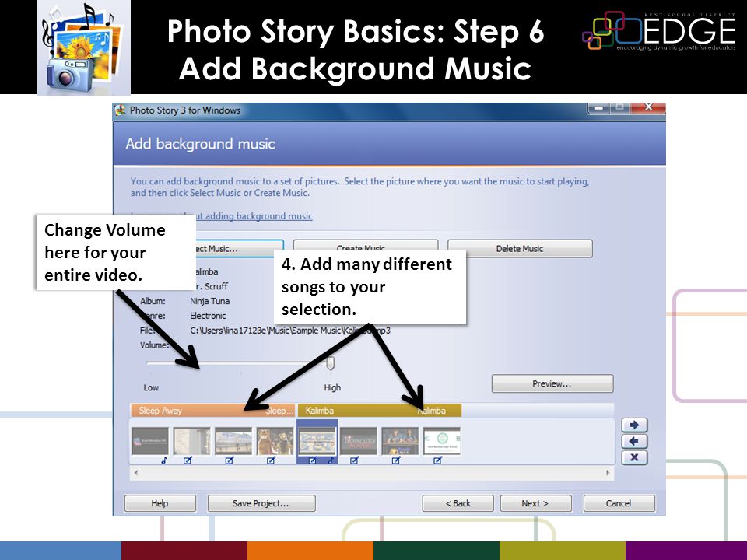
Task: Click the 'Album:' field label
Action: (153, 301)
